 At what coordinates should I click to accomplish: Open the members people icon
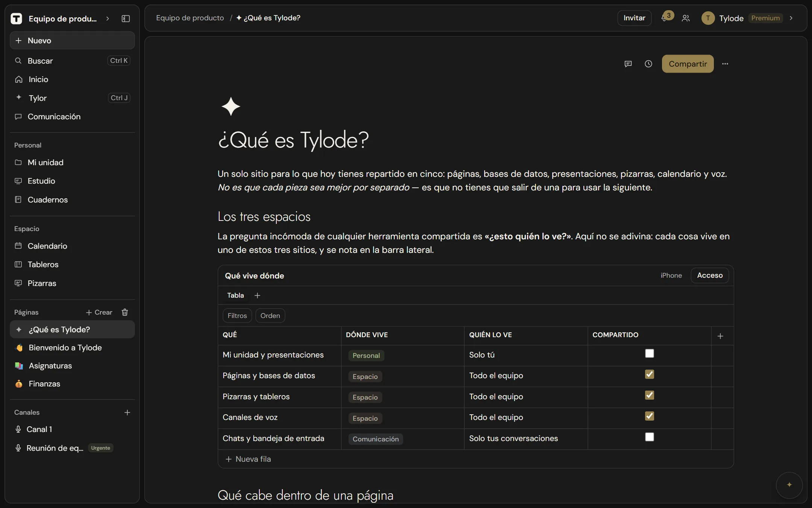pos(686,18)
